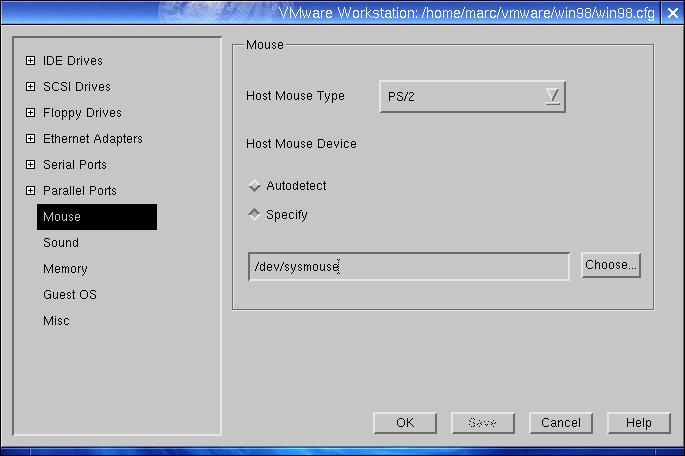Expand the Floppy Drives plus icon
This screenshot has height=456, width=685.
(x=31, y=113)
